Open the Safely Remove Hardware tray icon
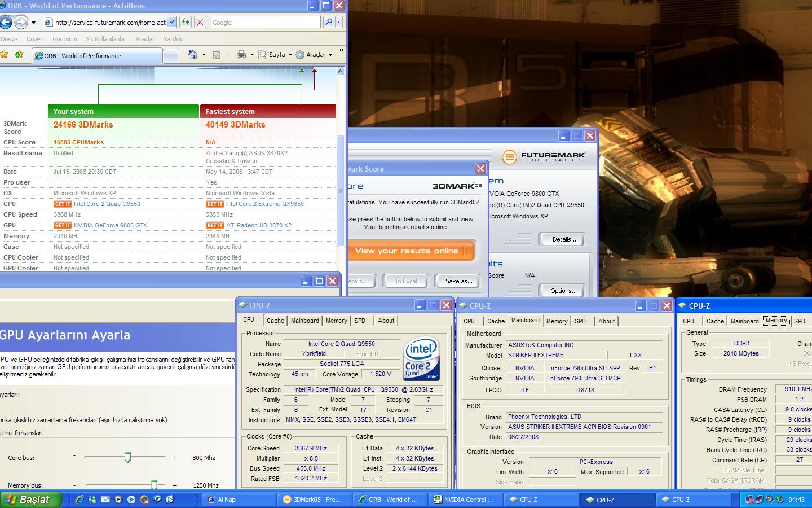The height and width of the screenshot is (508, 812). [x=780, y=500]
